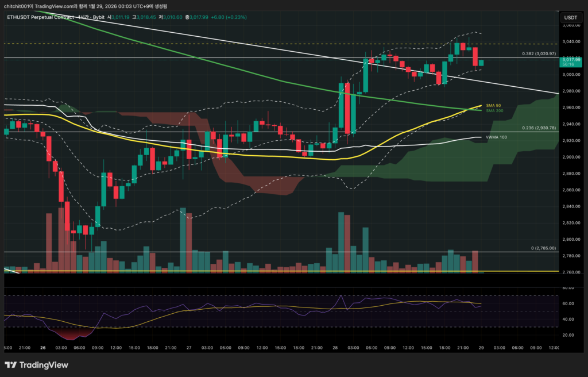The width and height of the screenshot is (588, 377).
Task: Select the VWMA 100 line label
Action: [497, 137]
